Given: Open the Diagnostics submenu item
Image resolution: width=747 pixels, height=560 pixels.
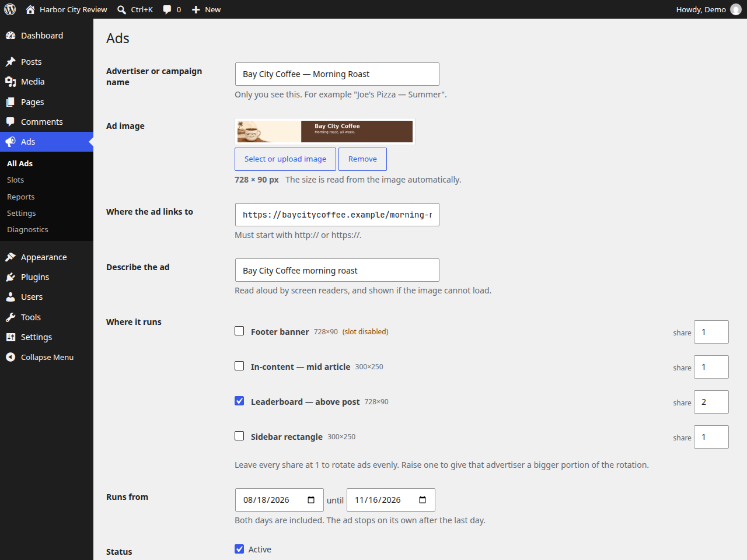Looking at the screenshot, I should [47, 230].
